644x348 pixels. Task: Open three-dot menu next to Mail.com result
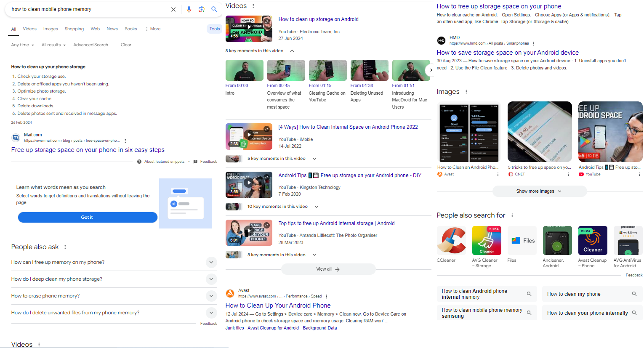(x=125, y=141)
